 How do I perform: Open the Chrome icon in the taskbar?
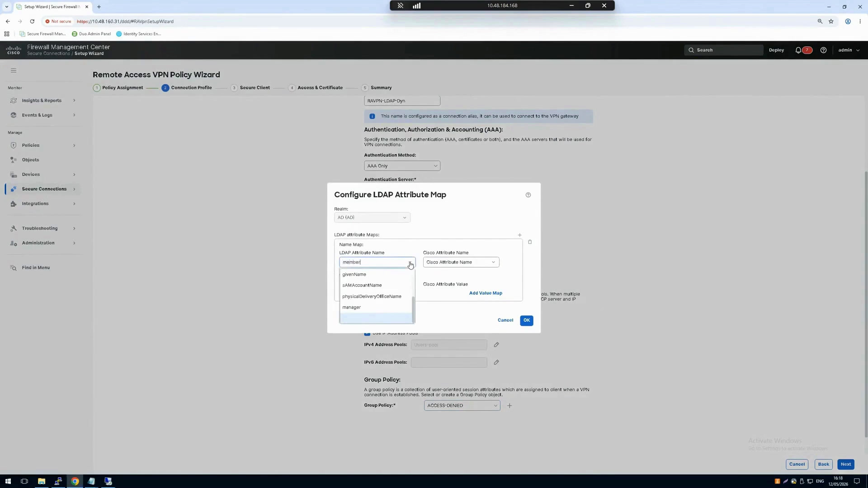pyautogui.click(x=75, y=481)
